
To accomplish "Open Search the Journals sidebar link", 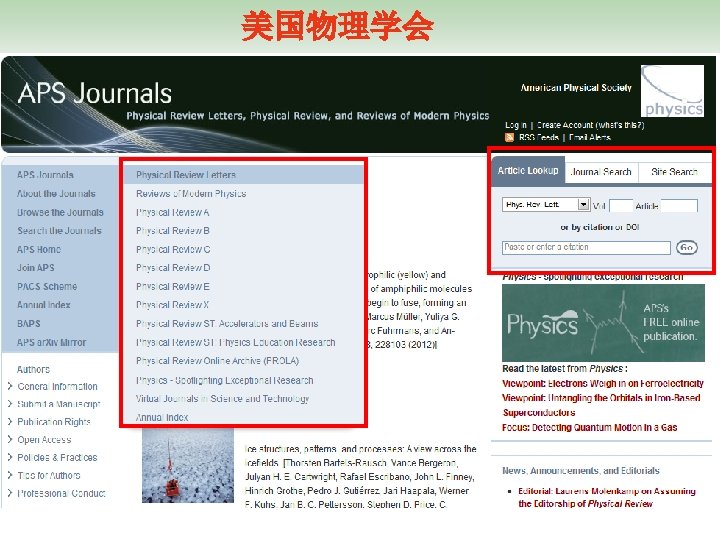I will pyautogui.click(x=59, y=231).
